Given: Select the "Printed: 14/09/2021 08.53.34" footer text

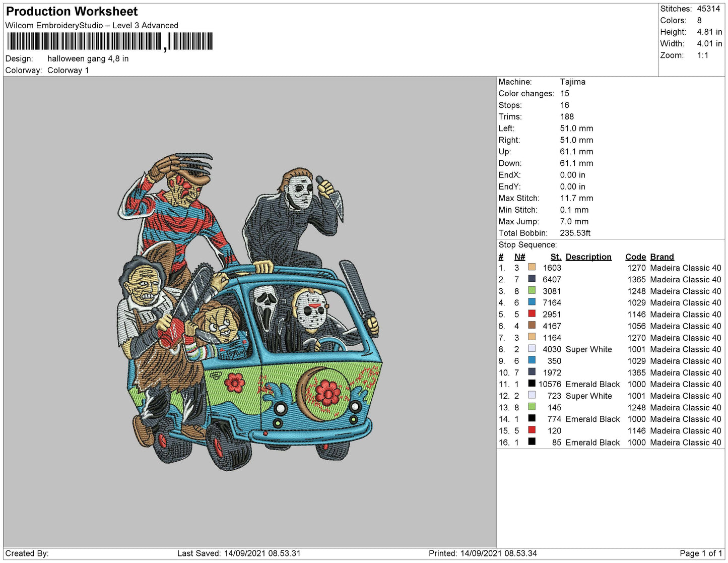Looking at the screenshot, I should (x=483, y=553).
